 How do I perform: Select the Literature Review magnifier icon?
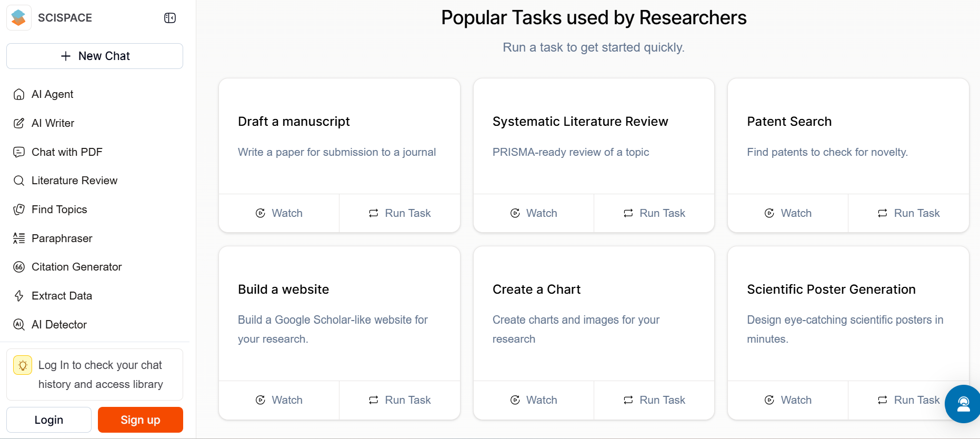point(19,181)
